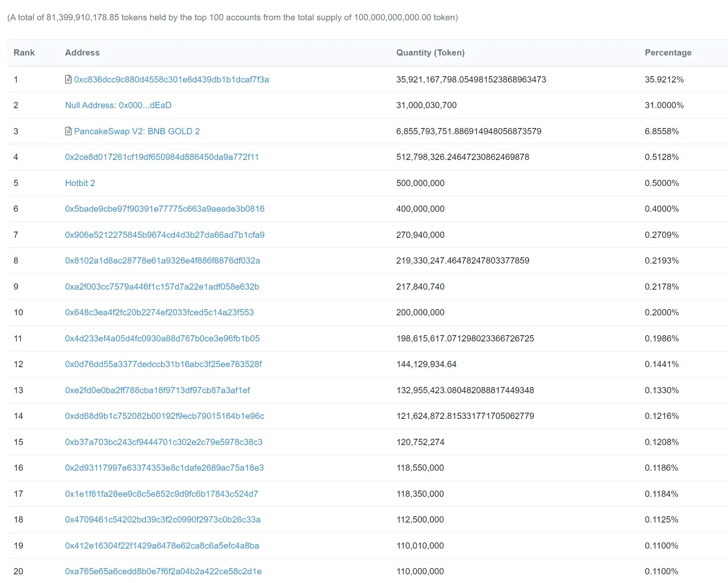Viewport: 728px width, 583px height.
Task: Open address 0xa765e65a6cedd8b0e7f6f2a04b2a422ce58c2d1e
Action: (163, 571)
